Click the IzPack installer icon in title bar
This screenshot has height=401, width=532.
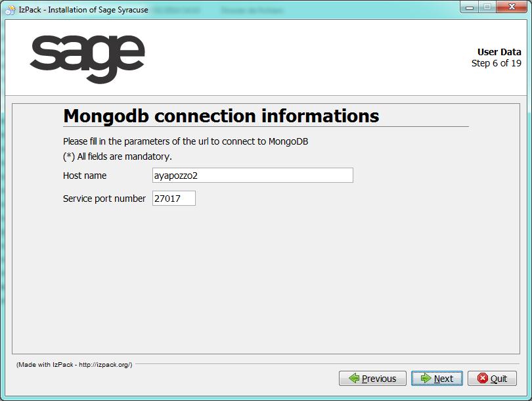[10, 9]
